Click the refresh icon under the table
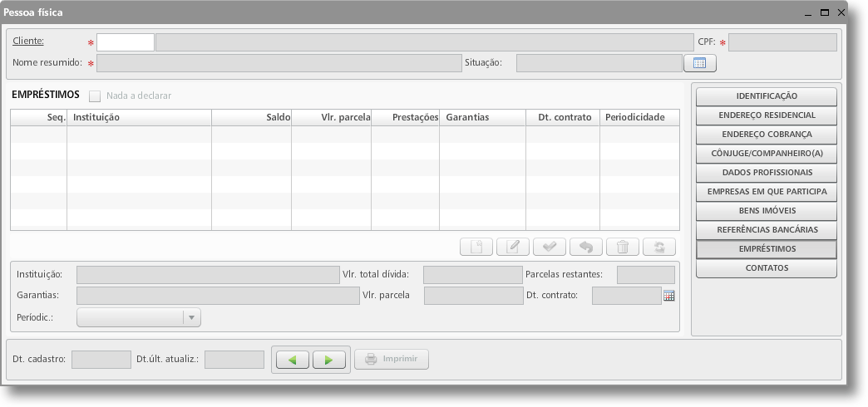 tap(659, 247)
